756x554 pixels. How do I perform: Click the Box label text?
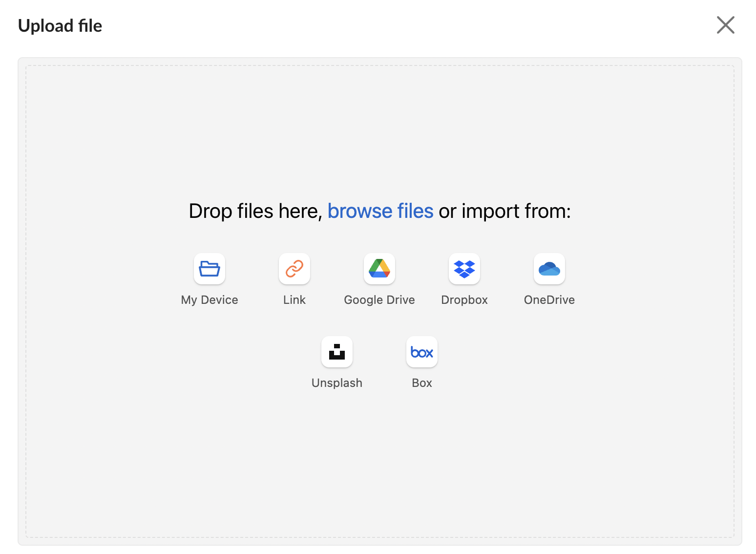point(422,383)
